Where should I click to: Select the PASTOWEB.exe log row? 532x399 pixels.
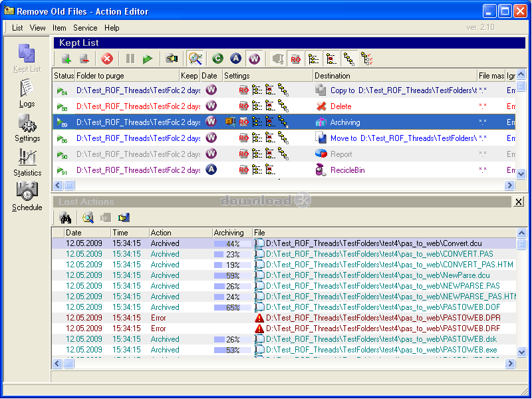click(285, 350)
